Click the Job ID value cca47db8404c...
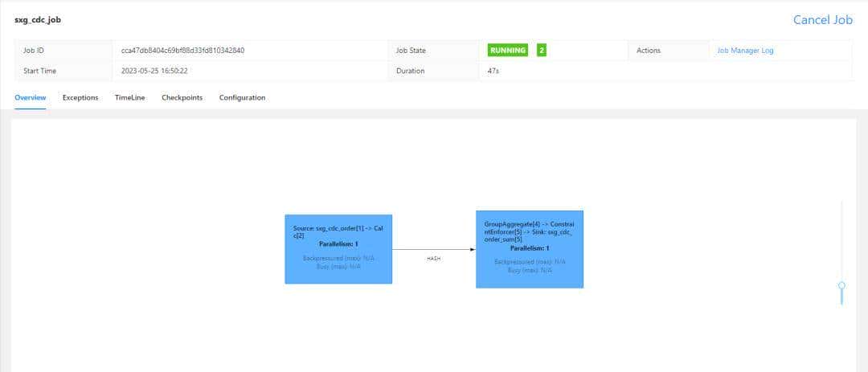This screenshot has height=372, width=868. (x=182, y=51)
